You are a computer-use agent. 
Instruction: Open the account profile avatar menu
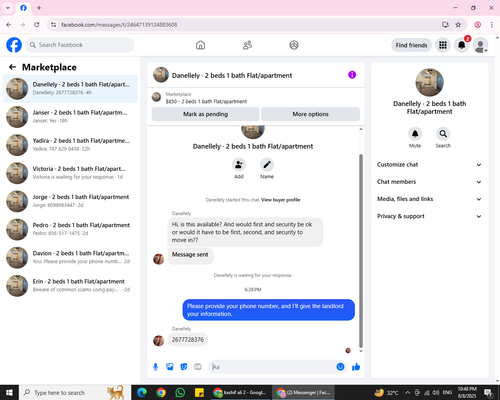[x=480, y=45]
